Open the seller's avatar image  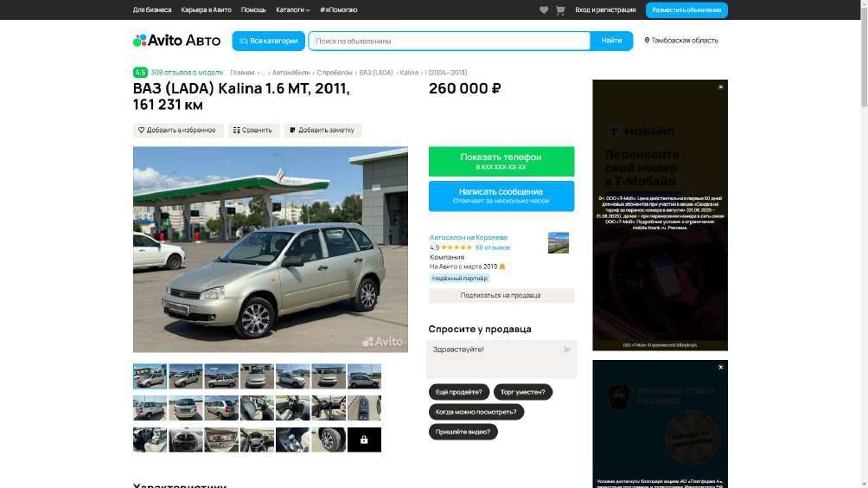coord(558,242)
